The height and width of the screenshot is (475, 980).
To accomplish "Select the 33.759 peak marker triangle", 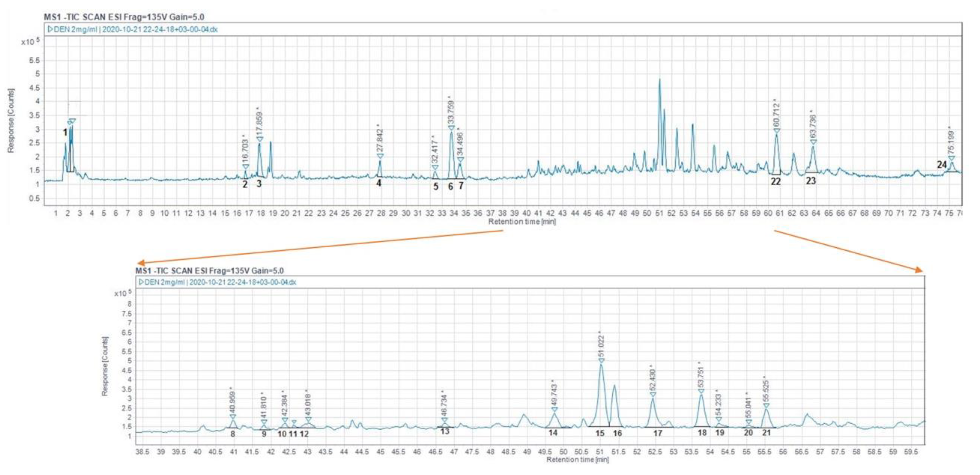I will [x=451, y=128].
